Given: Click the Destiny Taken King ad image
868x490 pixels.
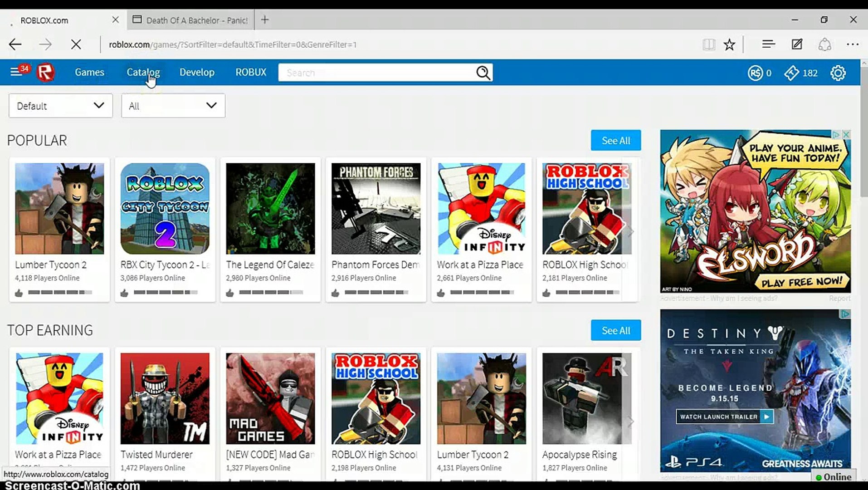Looking at the screenshot, I should pyautogui.click(x=756, y=391).
